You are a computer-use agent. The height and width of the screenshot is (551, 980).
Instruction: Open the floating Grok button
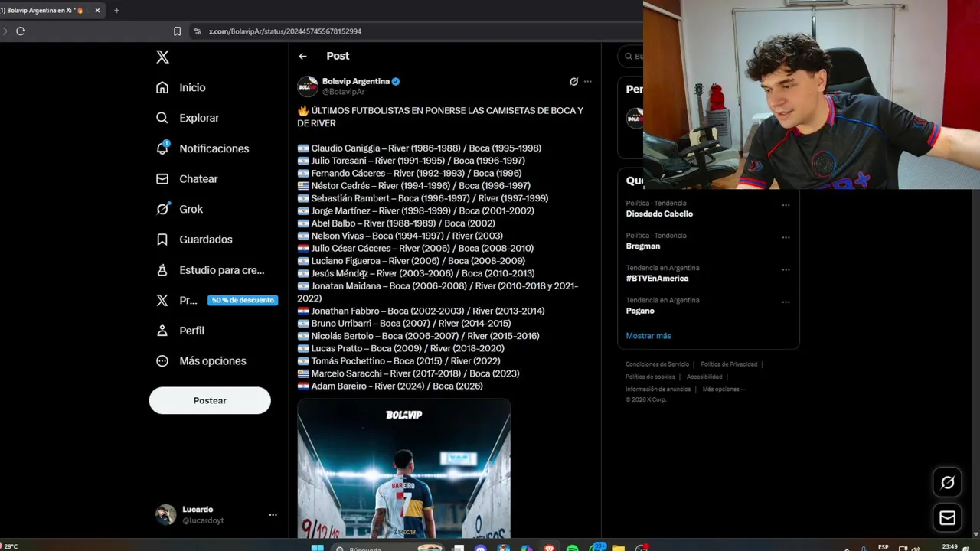click(x=948, y=482)
